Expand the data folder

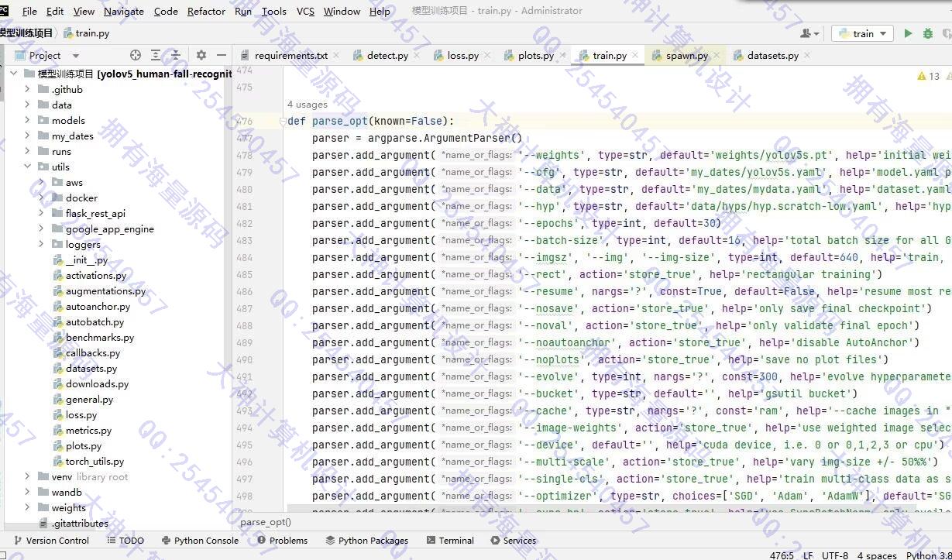click(x=27, y=105)
